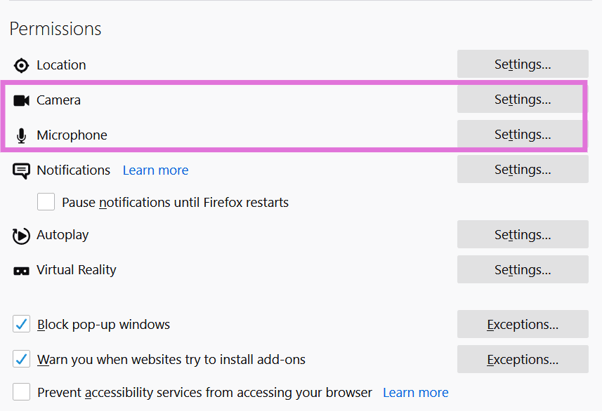Open Microphone permission Settings
602x411 pixels.
[522, 135]
